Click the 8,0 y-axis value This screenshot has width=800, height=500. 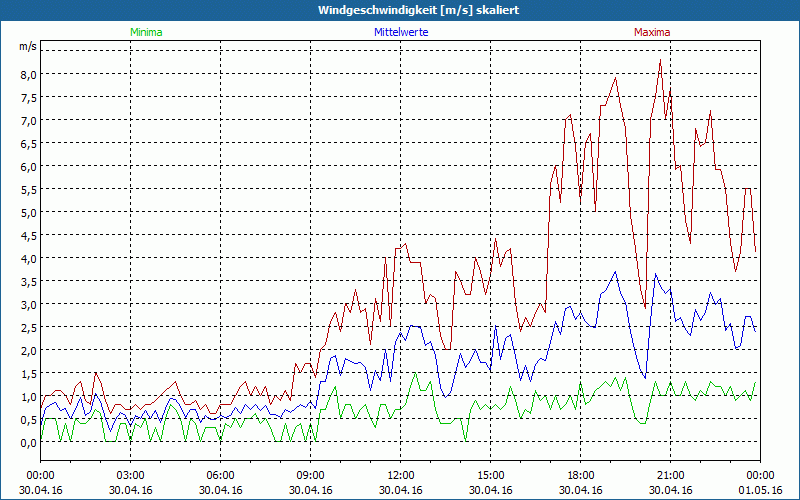pyautogui.click(x=29, y=74)
